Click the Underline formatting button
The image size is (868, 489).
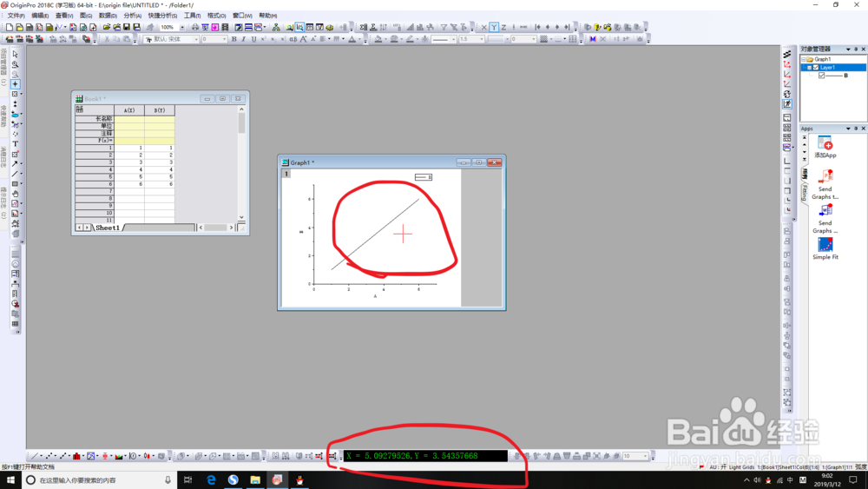click(x=253, y=39)
